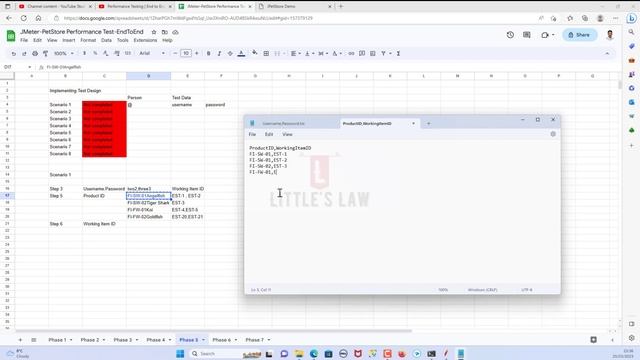Open File Explorer from the taskbar
Viewport: 640px width, 360px height.
pyautogui.click(x=299, y=353)
